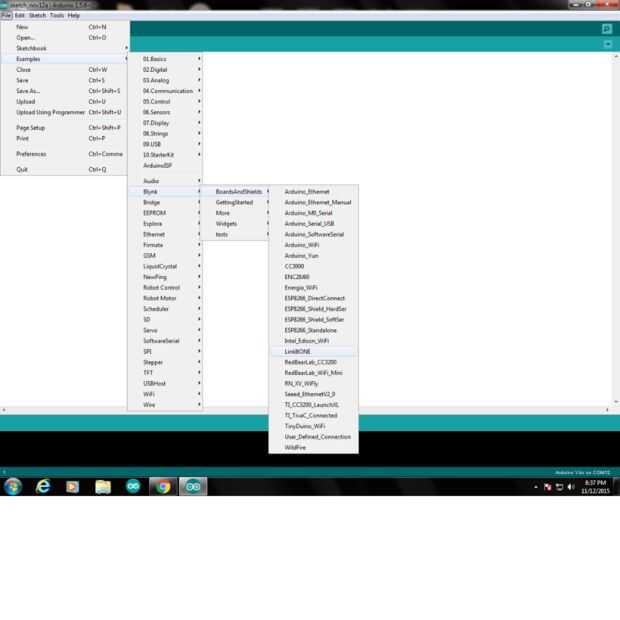Expand 10.StarterKit examples
Viewport: 620px width, 620px height.
(x=166, y=155)
